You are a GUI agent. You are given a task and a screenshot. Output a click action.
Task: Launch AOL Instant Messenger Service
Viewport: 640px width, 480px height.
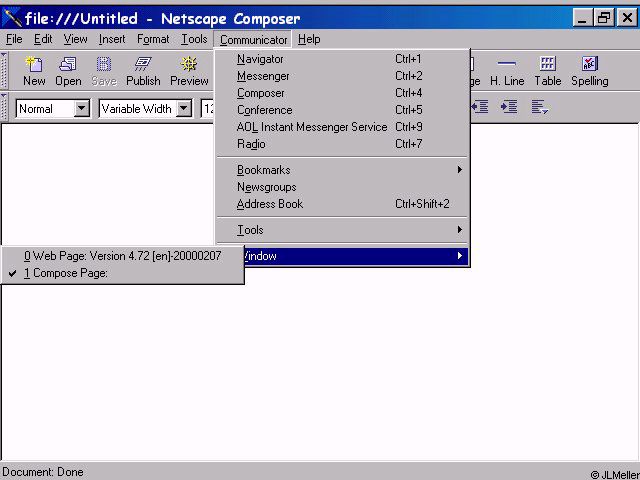(x=342, y=127)
